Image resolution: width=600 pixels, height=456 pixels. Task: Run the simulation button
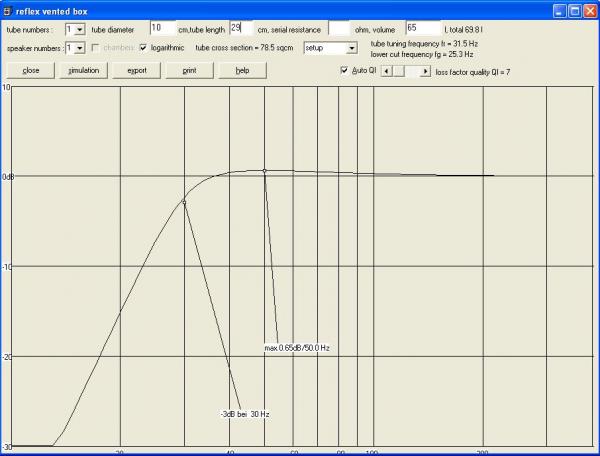[82, 71]
